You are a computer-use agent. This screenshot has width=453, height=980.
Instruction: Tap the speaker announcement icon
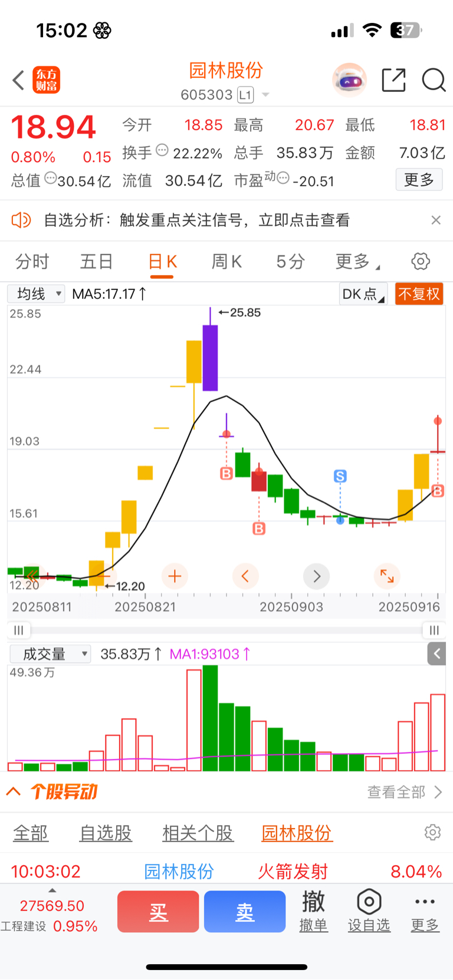pos(21,220)
